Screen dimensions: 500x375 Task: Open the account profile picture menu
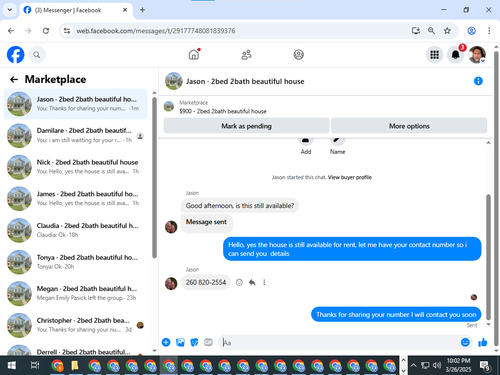pyautogui.click(x=477, y=55)
